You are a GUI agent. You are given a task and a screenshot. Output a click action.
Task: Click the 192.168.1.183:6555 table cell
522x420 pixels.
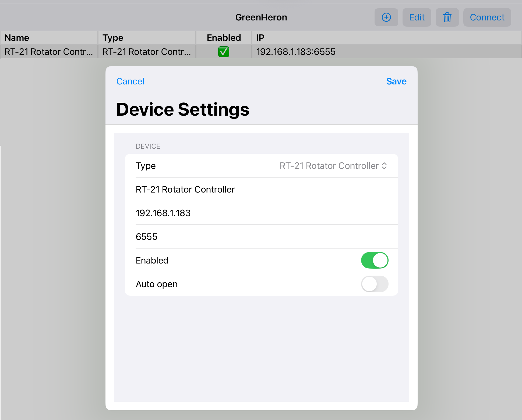click(296, 52)
